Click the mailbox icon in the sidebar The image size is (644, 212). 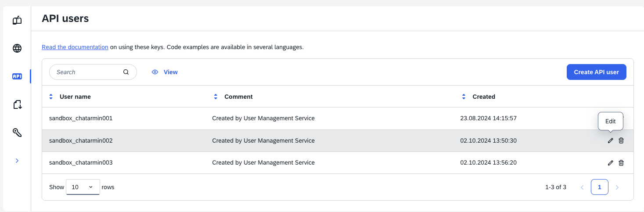click(x=17, y=20)
